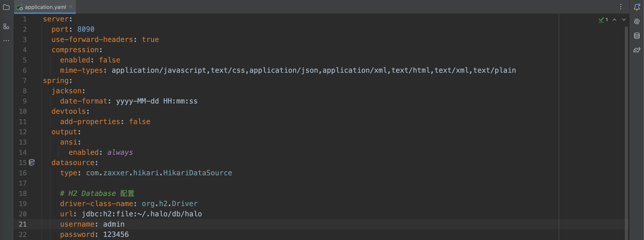Click 'use-forward-headers' key
Viewport: 644px width, 240px height.
pos(92,39)
